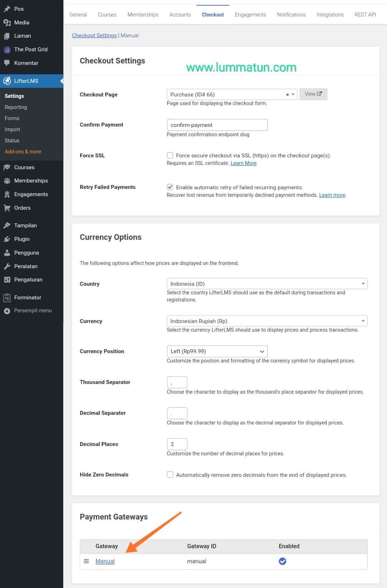Click the Confirm Payment slug field
This screenshot has width=387, height=588.
[217, 125]
